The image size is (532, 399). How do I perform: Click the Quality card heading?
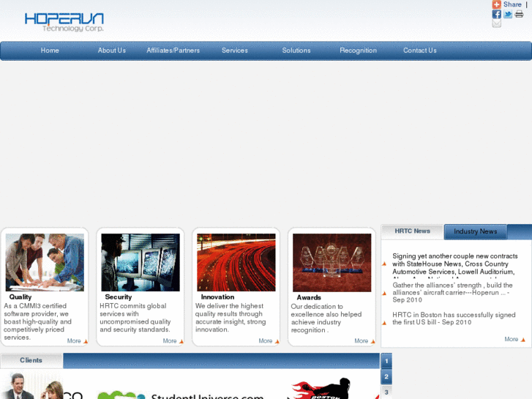pos(20,297)
